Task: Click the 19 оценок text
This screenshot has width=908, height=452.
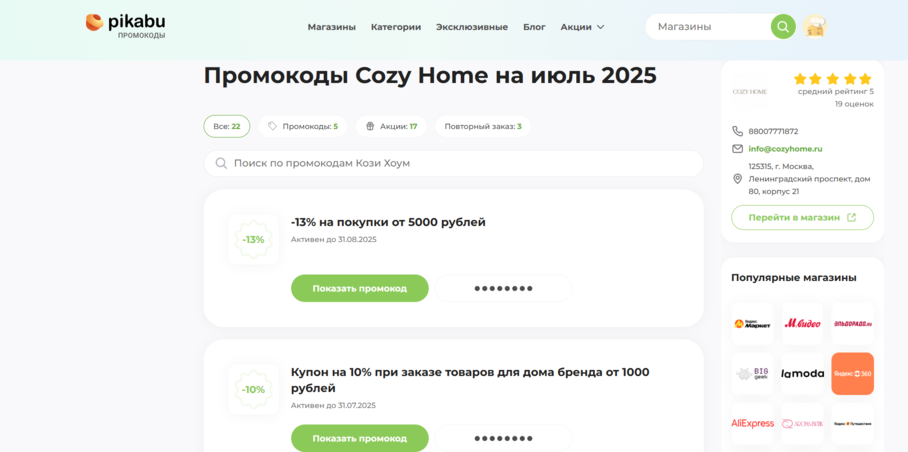Action: (x=854, y=104)
